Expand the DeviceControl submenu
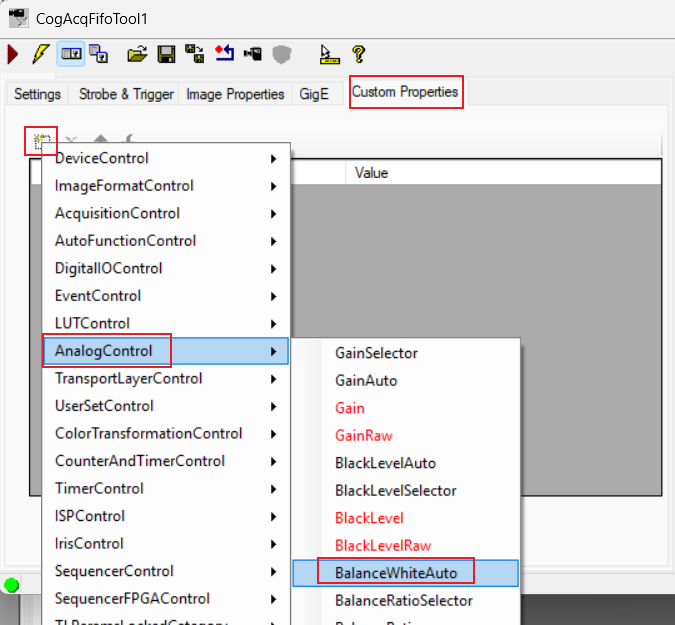Screen dimensions: 675x625 (166, 158)
